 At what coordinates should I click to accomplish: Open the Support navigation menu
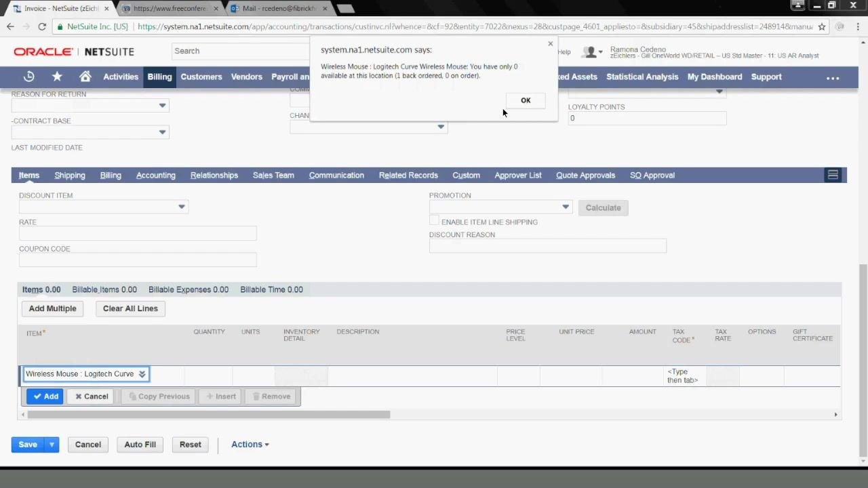click(x=766, y=77)
